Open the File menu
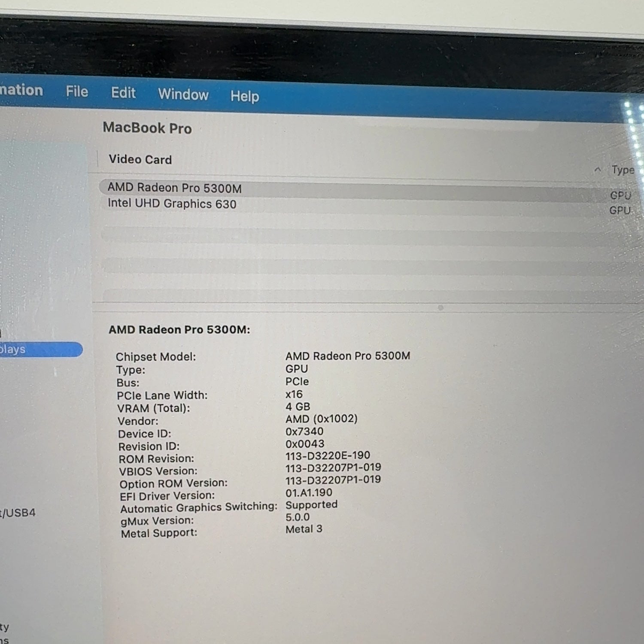Image resolution: width=644 pixels, height=644 pixels. (x=77, y=91)
